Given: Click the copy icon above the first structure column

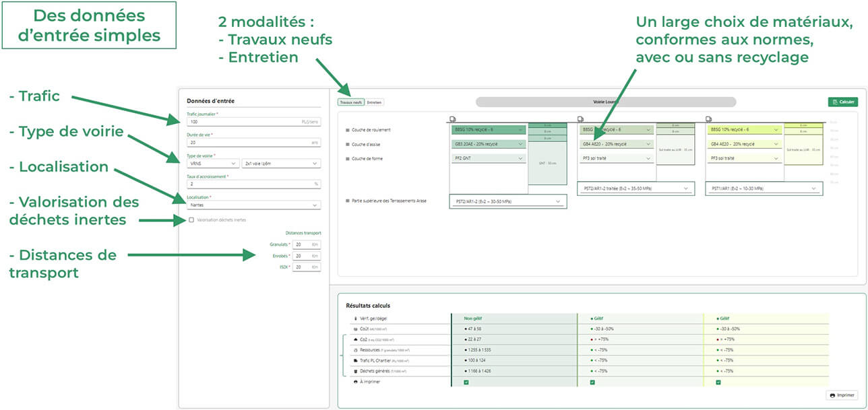Looking at the screenshot, I should pos(453,119).
